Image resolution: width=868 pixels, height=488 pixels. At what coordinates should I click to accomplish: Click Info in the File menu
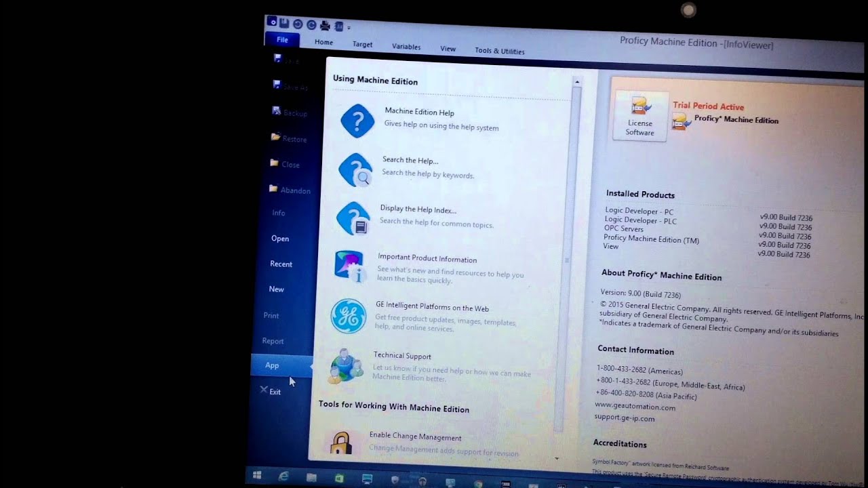[x=279, y=213]
